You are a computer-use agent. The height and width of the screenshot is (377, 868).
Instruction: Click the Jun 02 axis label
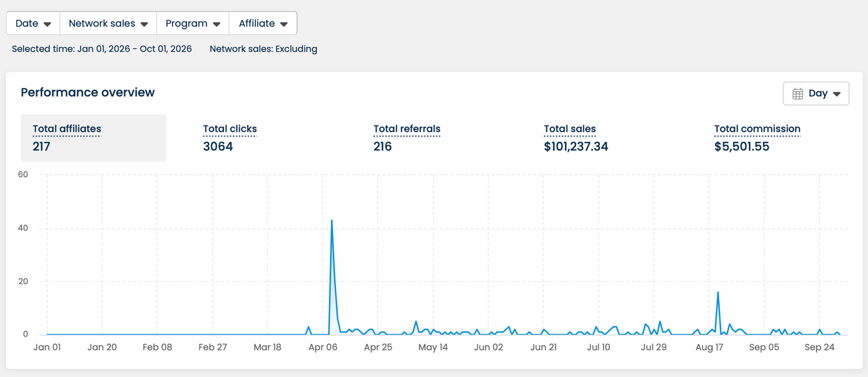coord(488,347)
